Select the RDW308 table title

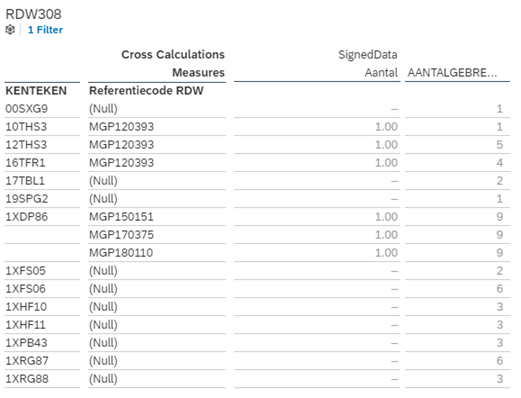point(34,14)
